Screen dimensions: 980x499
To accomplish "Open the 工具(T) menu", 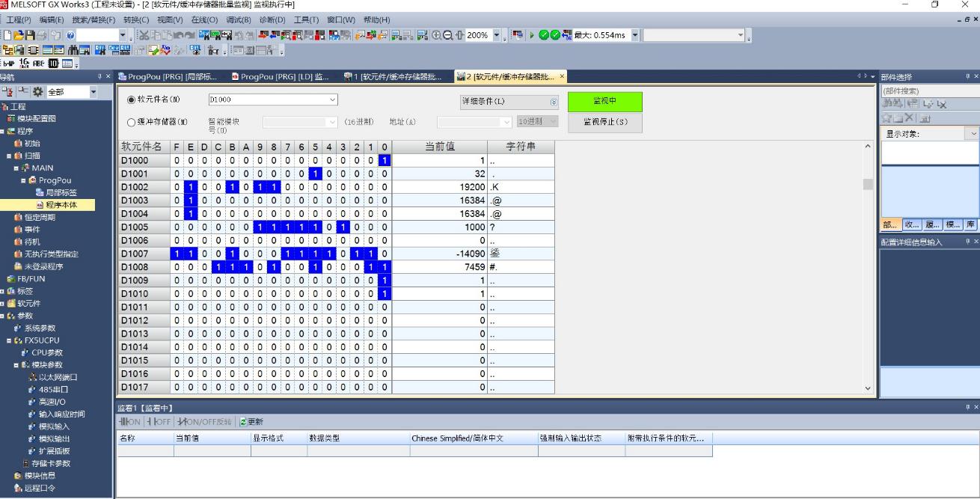I will [307, 19].
